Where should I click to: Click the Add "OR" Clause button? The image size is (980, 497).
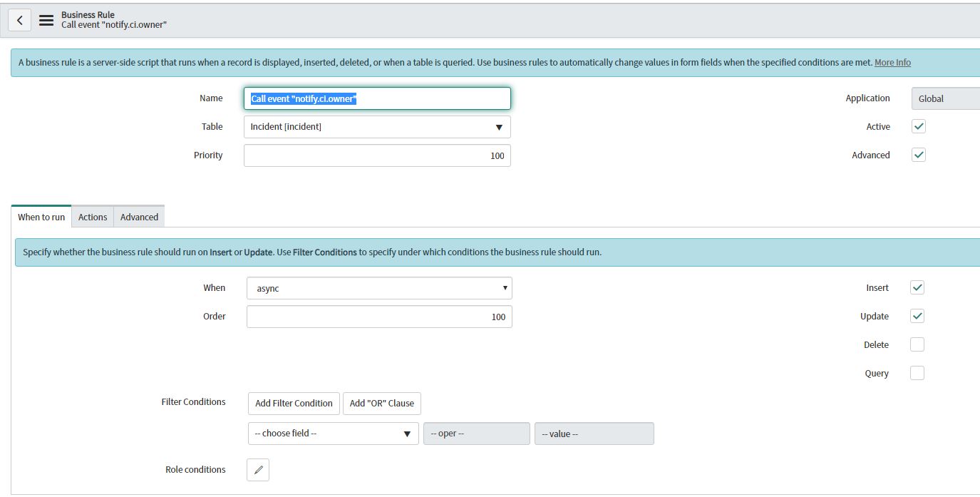(381, 403)
